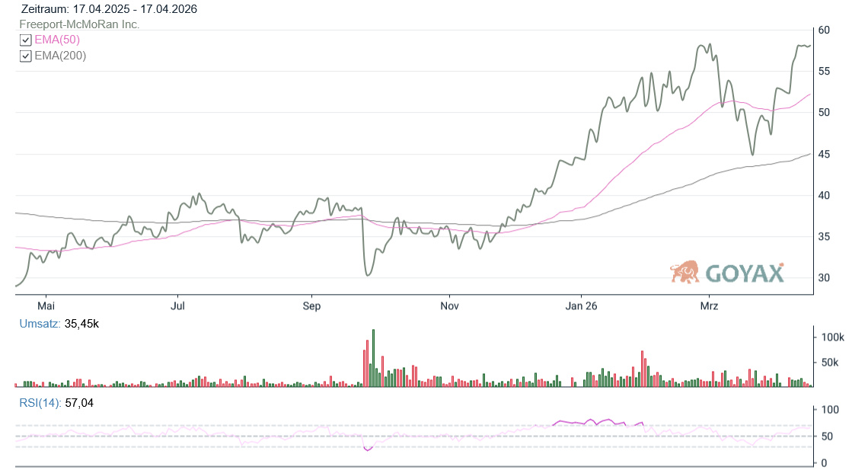This screenshot has height=470, width=868.
Task: Select the Mrz marker on the time axis
Action: click(709, 306)
